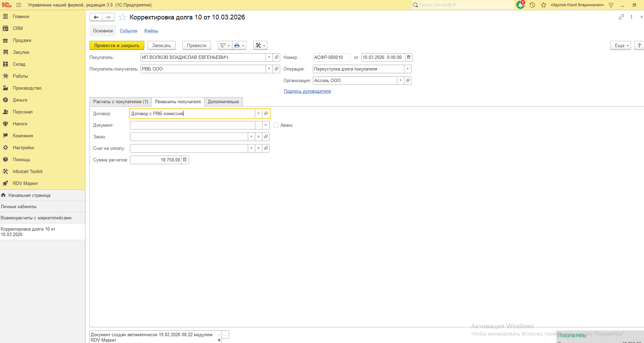Open the calendar picker for date
Viewport: 644px width, 343px height.
[x=408, y=57]
